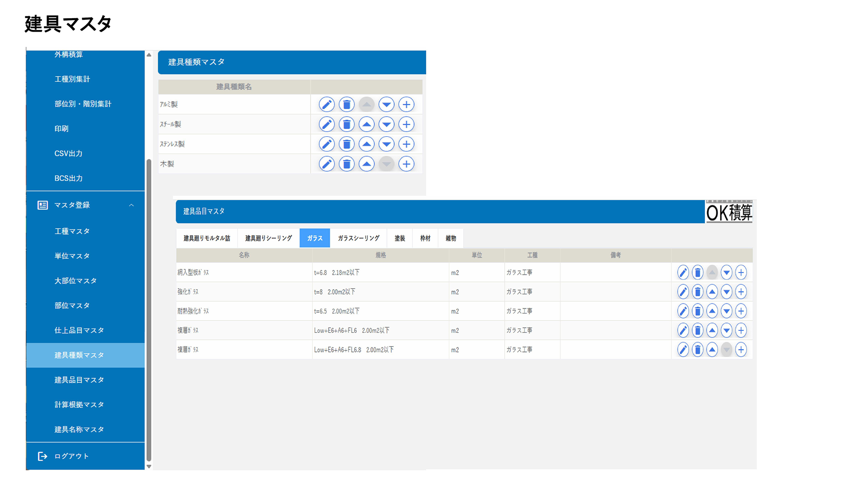Viewport: 868px width, 503px height.
Task: Edit the アルミ製 row with pencil icon
Action: click(326, 105)
